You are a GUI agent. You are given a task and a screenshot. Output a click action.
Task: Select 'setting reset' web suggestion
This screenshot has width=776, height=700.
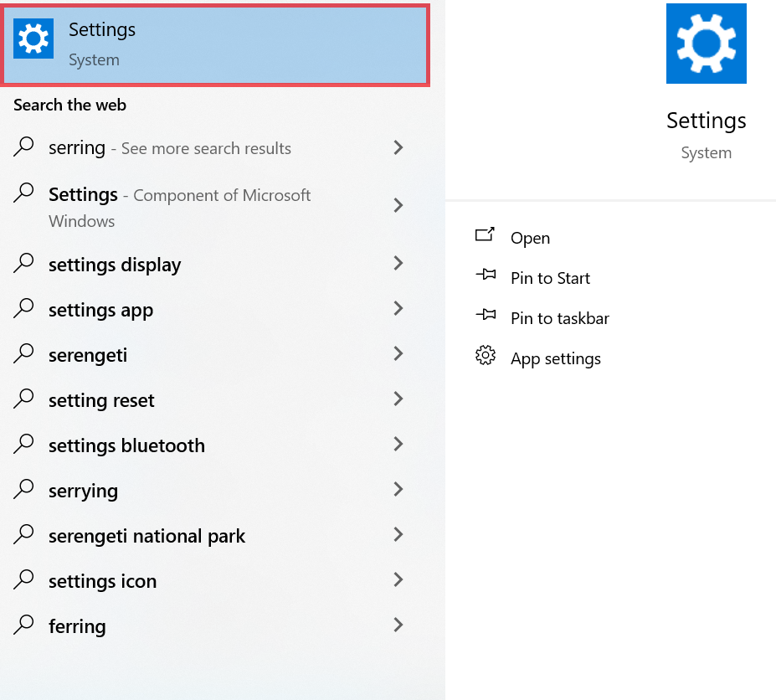[x=101, y=400]
